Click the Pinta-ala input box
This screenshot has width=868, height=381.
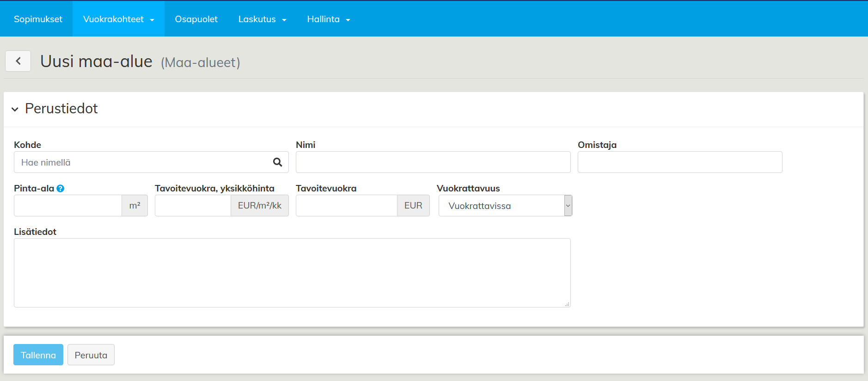tap(68, 206)
